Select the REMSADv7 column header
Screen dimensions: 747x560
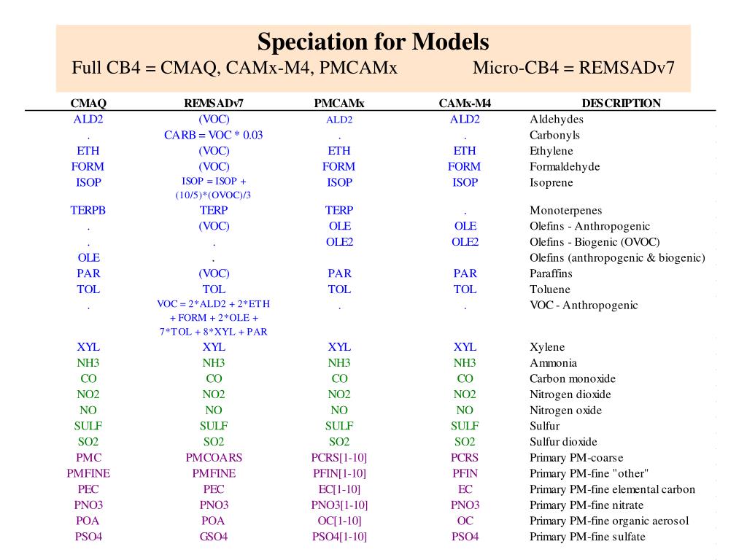pyautogui.click(x=214, y=104)
